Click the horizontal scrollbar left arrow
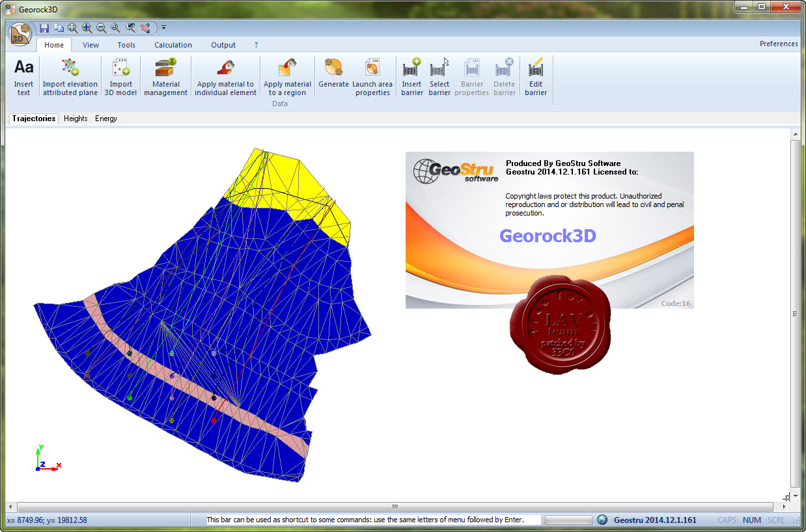 [10, 507]
